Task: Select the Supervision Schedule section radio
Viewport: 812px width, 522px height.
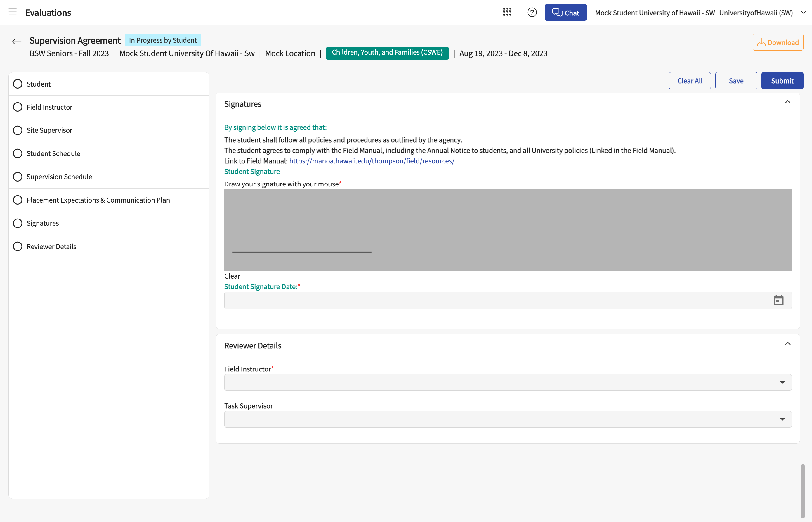Action: (18, 177)
